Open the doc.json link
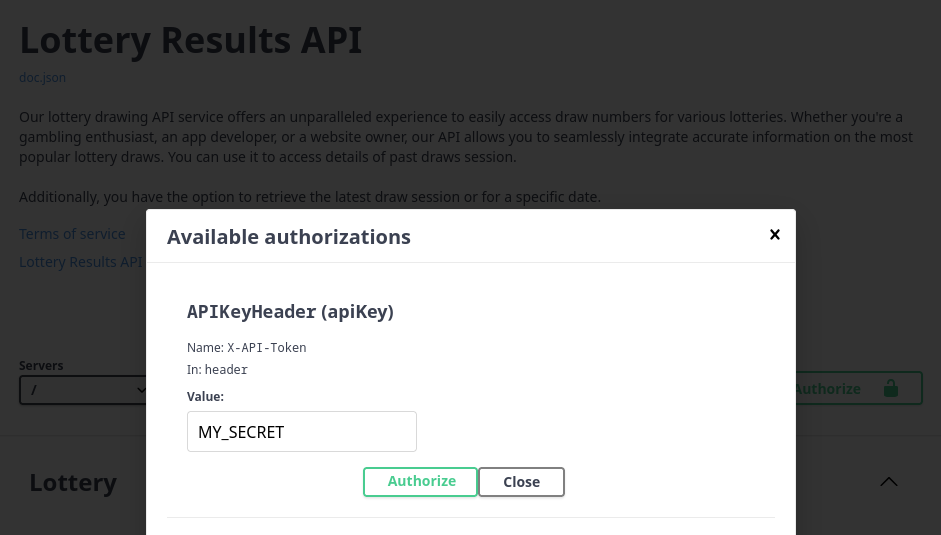The image size is (941, 535). pos(42,77)
